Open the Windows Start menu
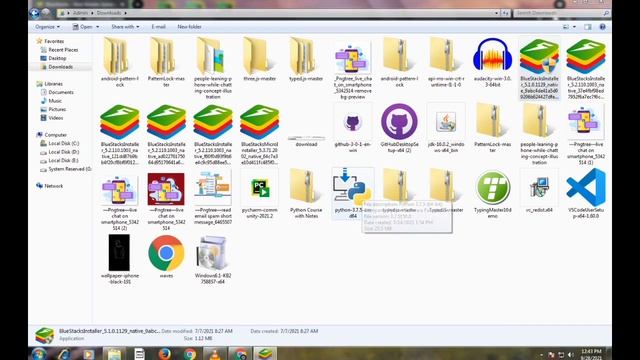The height and width of the screenshot is (360, 640). pos(39,353)
